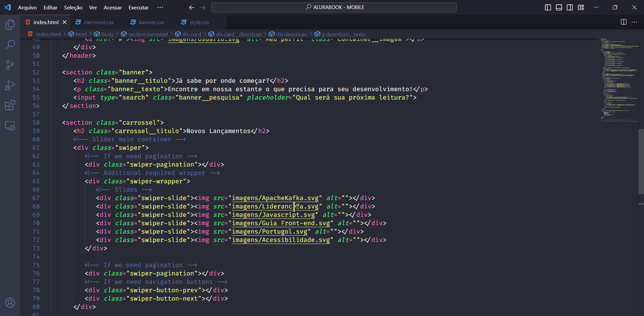The height and width of the screenshot is (316, 644).
Task: Open the Search view in activity bar
Action: 10,45
